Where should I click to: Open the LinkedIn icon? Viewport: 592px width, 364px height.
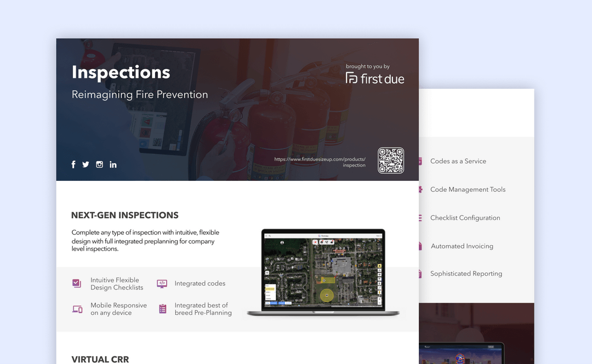[113, 164]
